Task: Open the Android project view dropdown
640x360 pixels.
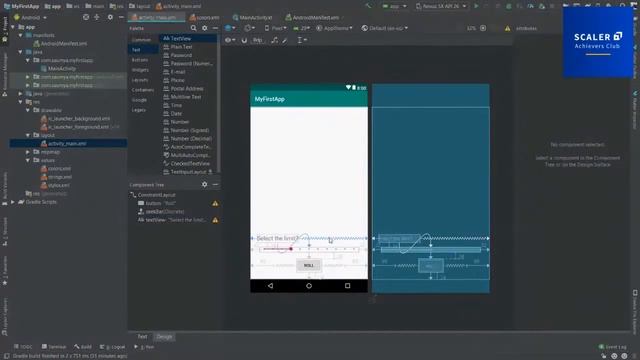Action: pyautogui.click(x=30, y=17)
